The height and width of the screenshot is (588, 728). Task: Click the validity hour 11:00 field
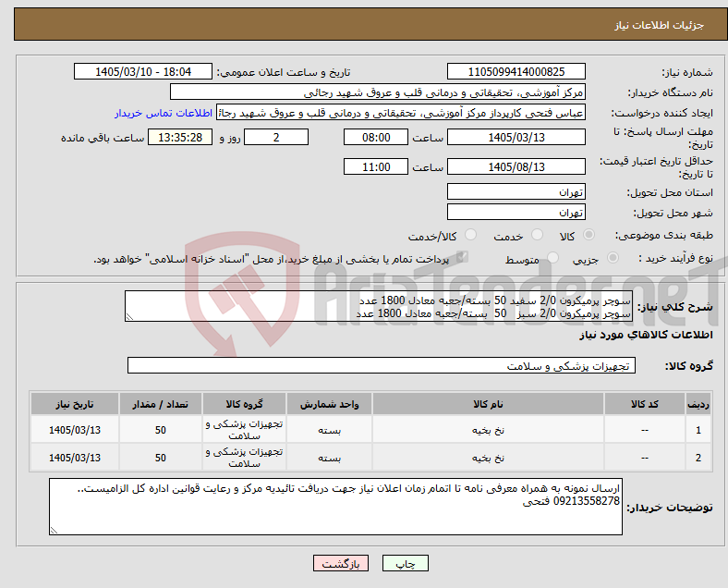click(x=376, y=166)
